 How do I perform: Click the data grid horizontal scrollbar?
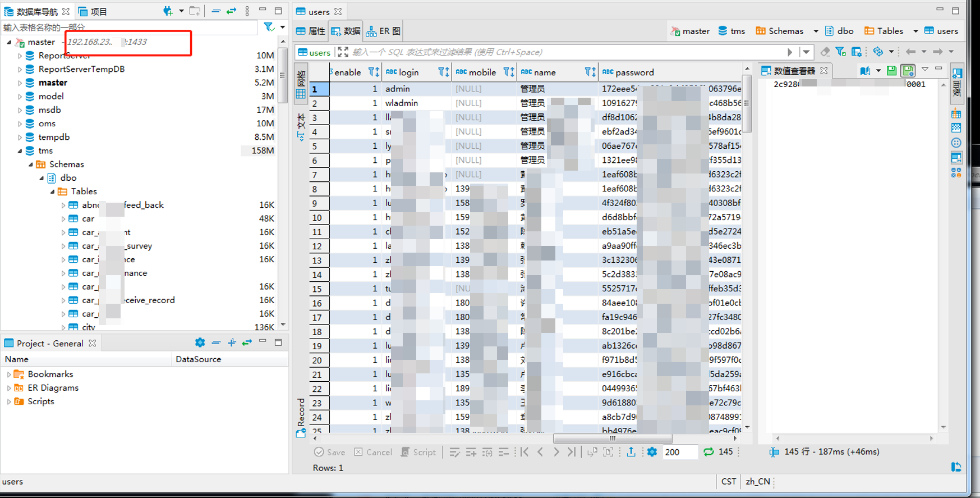pos(611,438)
